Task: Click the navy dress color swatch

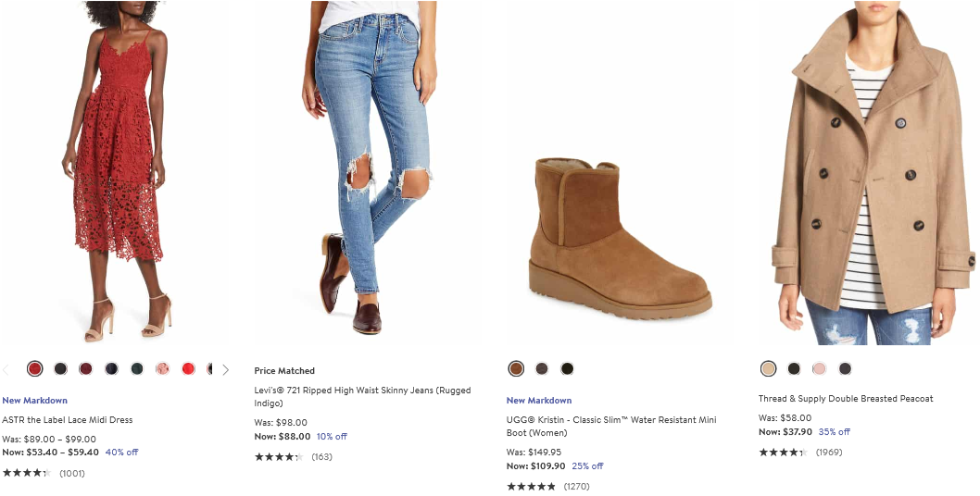Action: tap(111, 368)
